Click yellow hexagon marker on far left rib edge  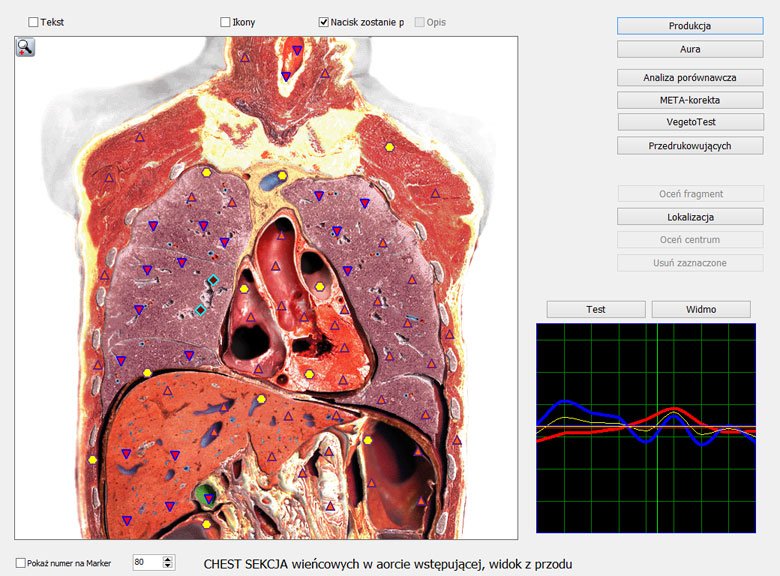tap(92, 459)
